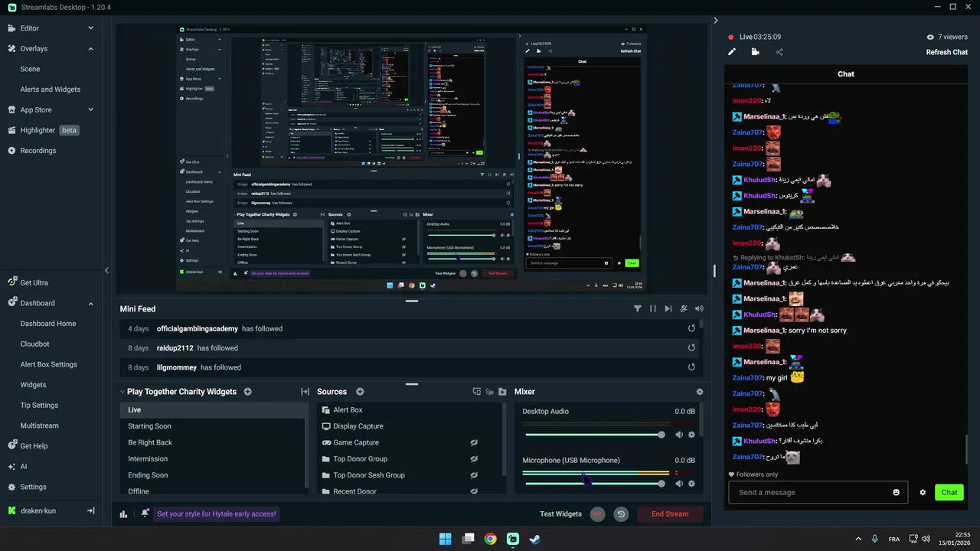Open Microphone source settings gear
The image size is (980, 551).
click(691, 484)
